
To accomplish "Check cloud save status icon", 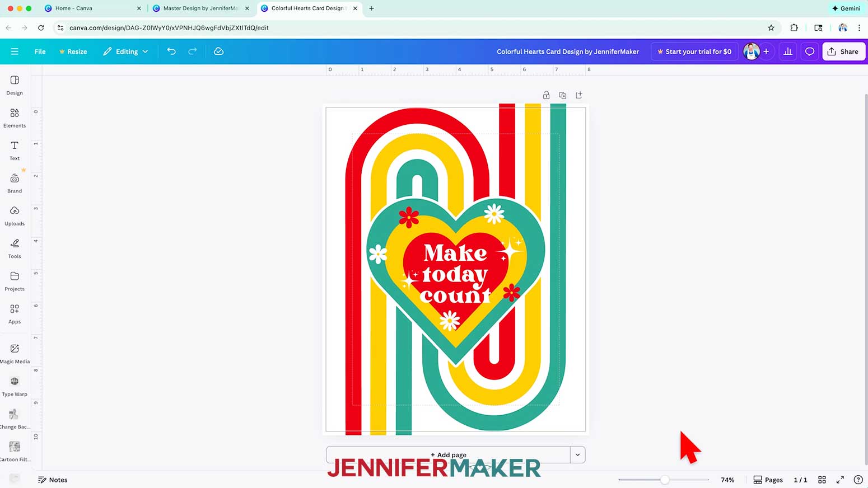I will coord(219,51).
